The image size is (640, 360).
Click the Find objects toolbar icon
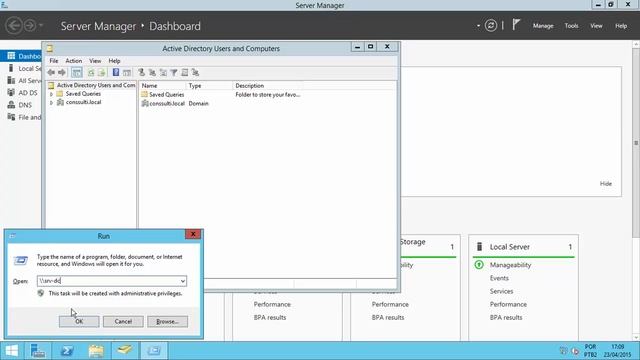tap(185, 73)
